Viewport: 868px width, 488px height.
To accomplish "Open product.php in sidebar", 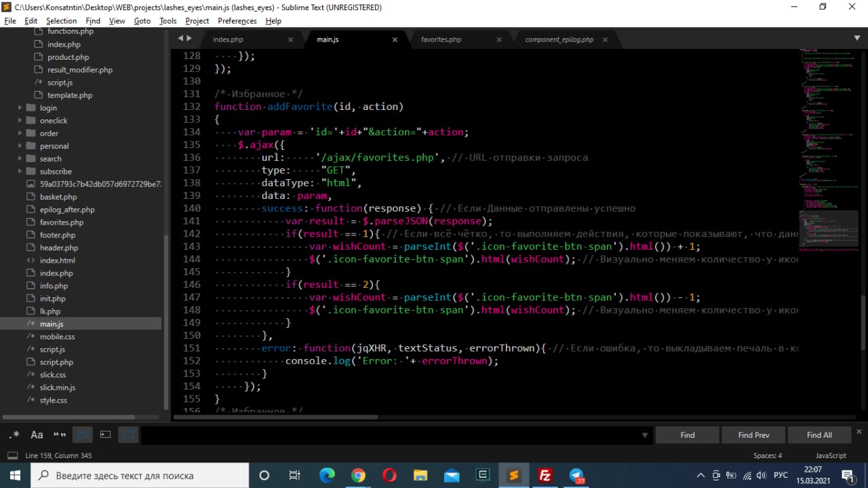I will (68, 57).
